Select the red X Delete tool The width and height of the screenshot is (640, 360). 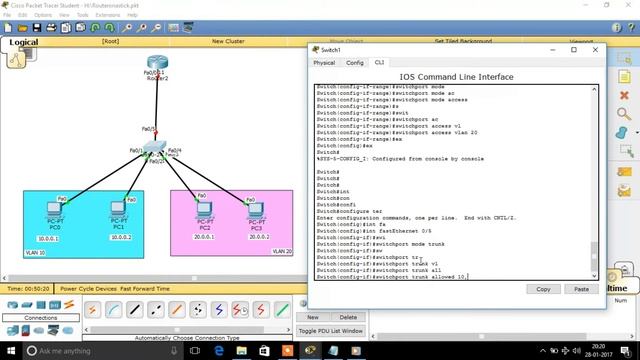pyautogui.click(x=624, y=96)
